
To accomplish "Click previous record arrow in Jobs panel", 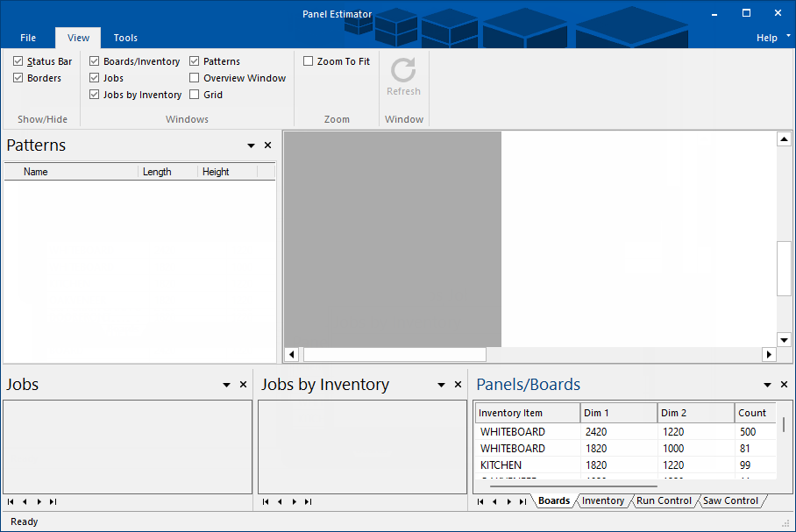I will click(x=24, y=501).
